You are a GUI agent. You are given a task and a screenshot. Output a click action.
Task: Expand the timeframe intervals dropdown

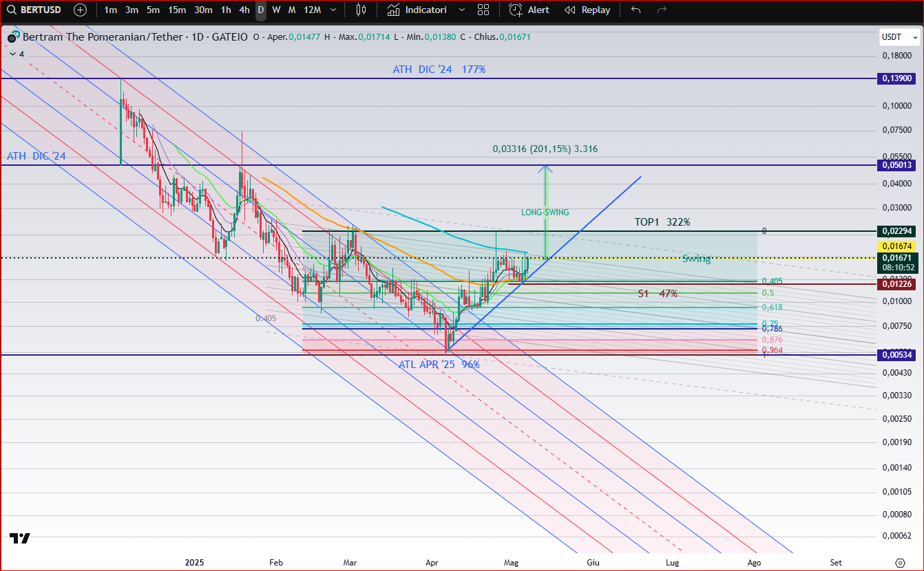tap(333, 10)
